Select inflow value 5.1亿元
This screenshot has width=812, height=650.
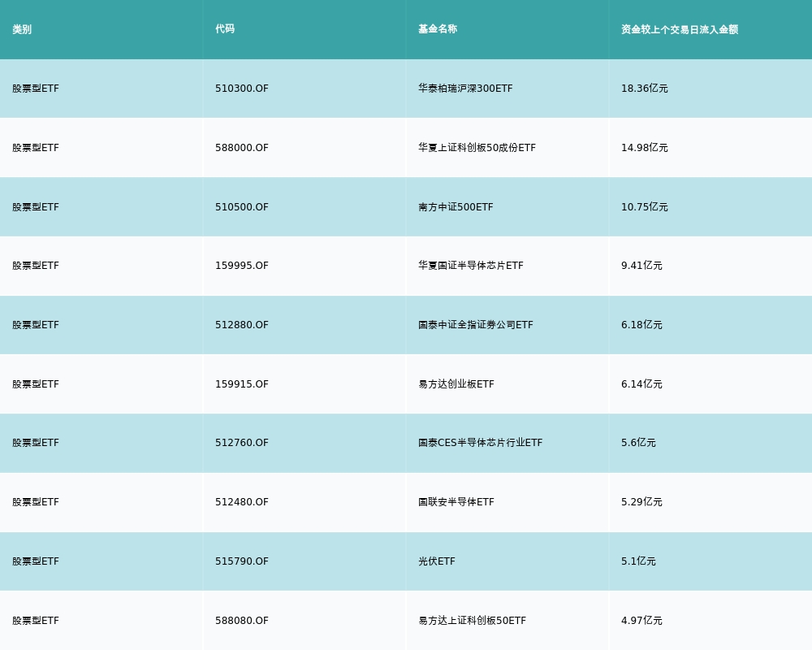638,561
